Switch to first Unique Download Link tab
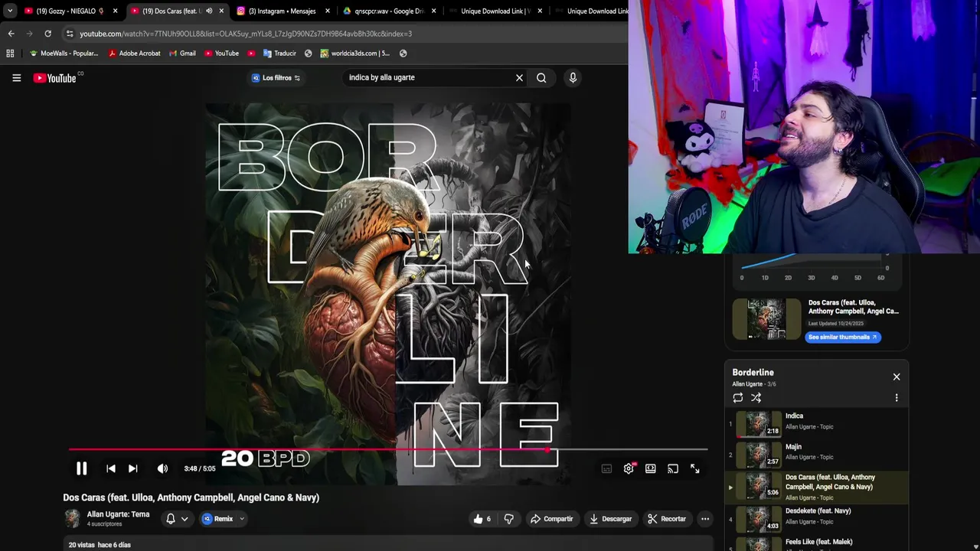 495,11
